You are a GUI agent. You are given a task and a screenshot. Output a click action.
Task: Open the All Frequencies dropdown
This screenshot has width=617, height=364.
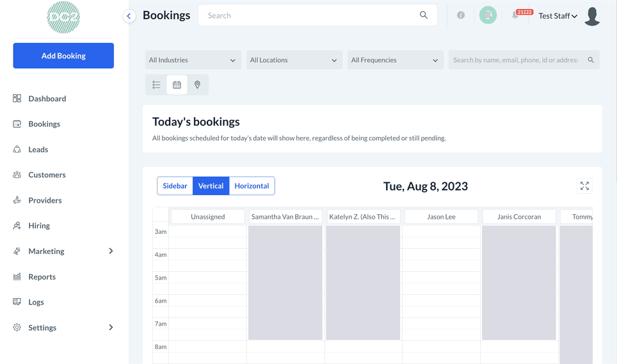point(396,60)
